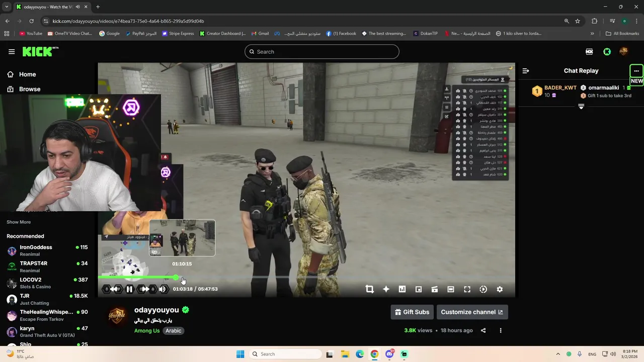Mute the tab via speaker icon
The height and width of the screenshot is (362, 644).
[x=77, y=7]
